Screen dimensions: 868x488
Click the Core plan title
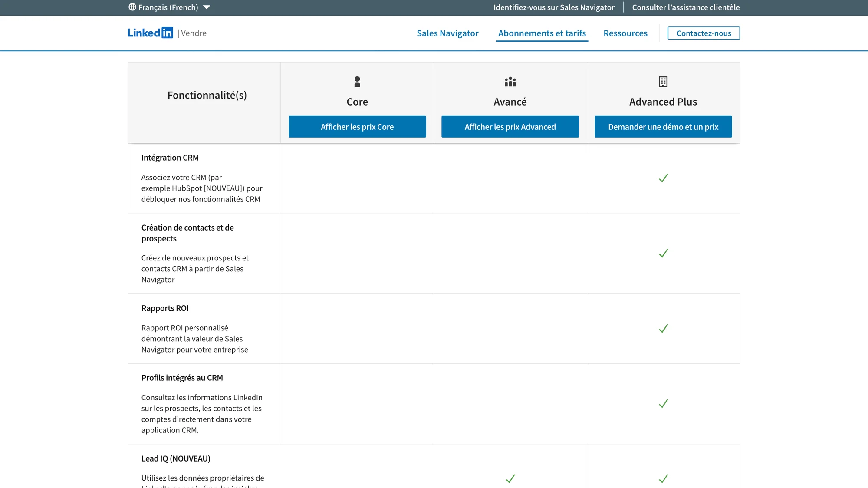click(x=357, y=102)
